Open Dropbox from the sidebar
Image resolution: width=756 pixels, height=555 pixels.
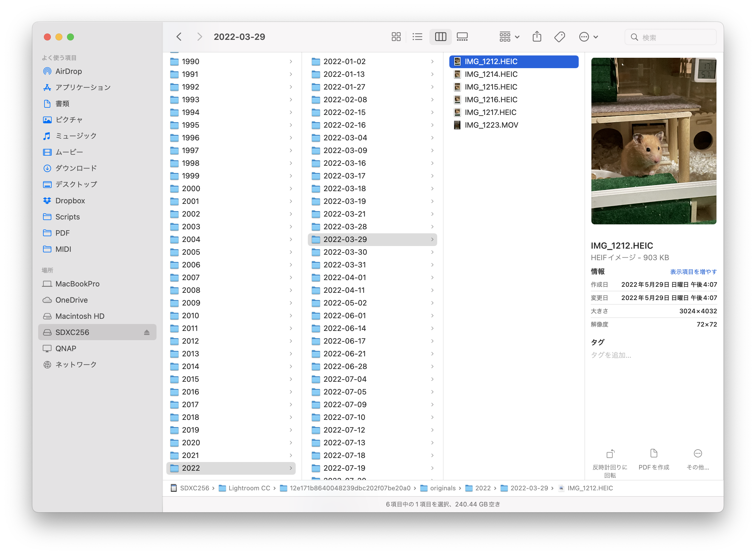[x=70, y=201]
